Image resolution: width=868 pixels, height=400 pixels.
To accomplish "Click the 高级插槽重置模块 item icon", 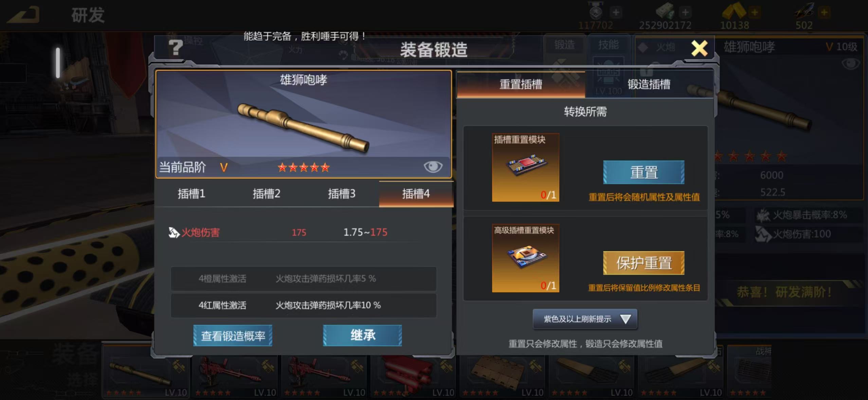I will tap(525, 258).
